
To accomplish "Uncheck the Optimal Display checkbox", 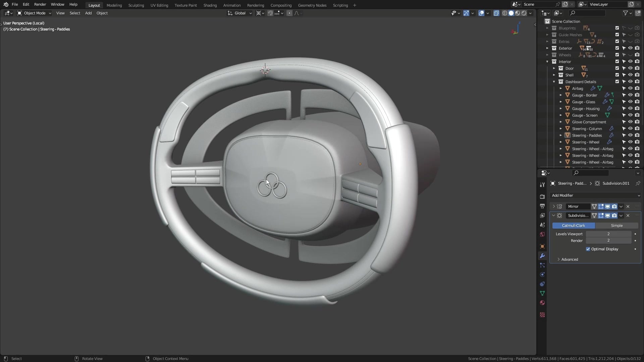I will click(x=588, y=249).
